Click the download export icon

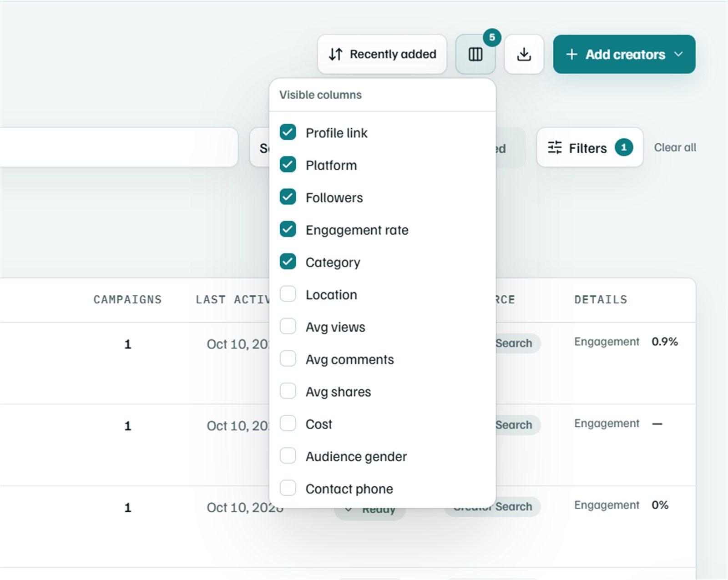click(524, 54)
